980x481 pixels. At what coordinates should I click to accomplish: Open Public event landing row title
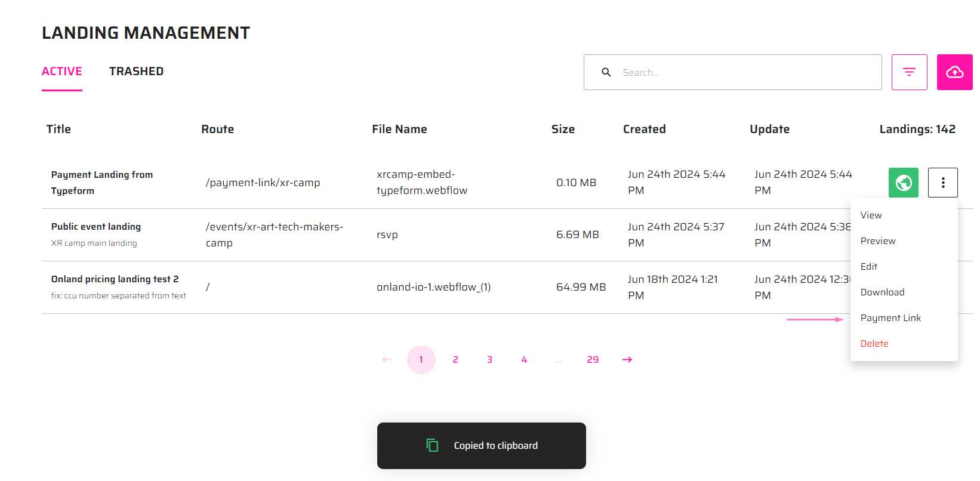96,227
